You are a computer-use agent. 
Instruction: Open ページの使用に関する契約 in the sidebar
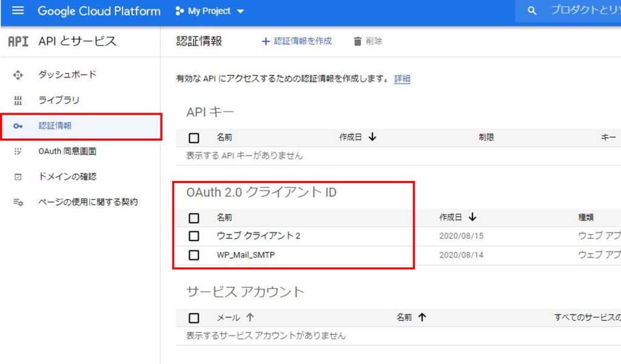[88, 202]
